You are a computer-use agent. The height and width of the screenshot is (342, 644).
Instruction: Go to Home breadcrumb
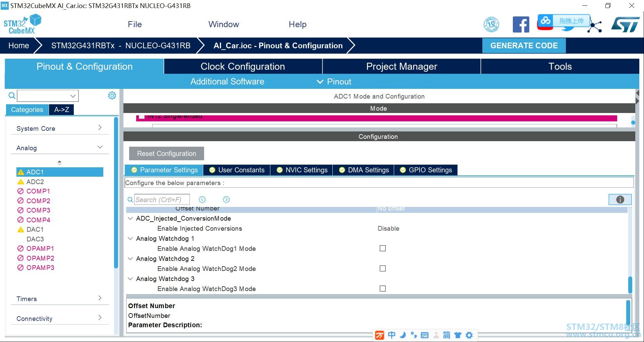19,46
